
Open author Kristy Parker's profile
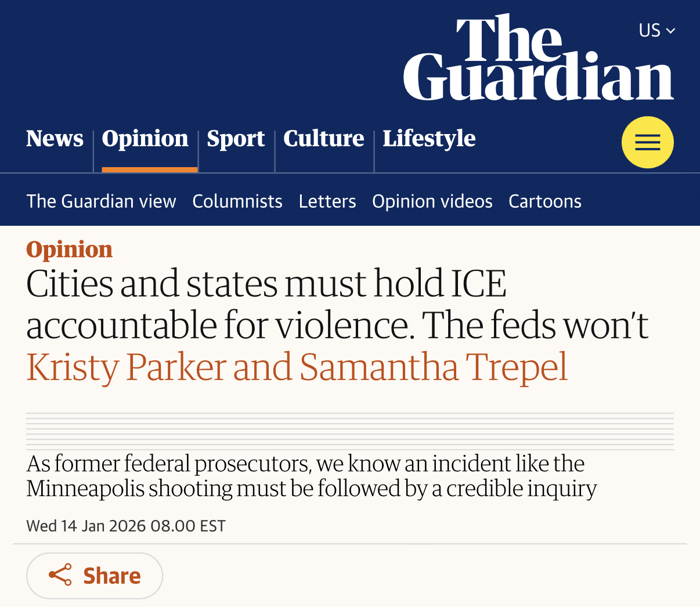coord(126,367)
